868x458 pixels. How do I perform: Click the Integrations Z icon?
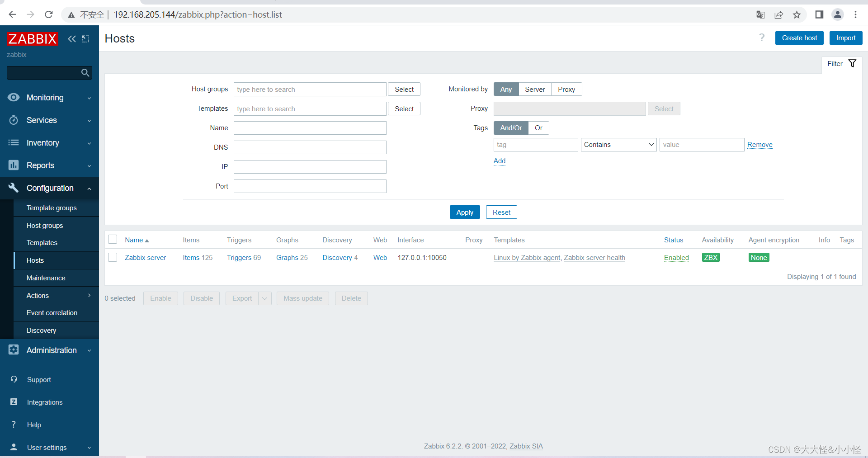[x=14, y=402]
